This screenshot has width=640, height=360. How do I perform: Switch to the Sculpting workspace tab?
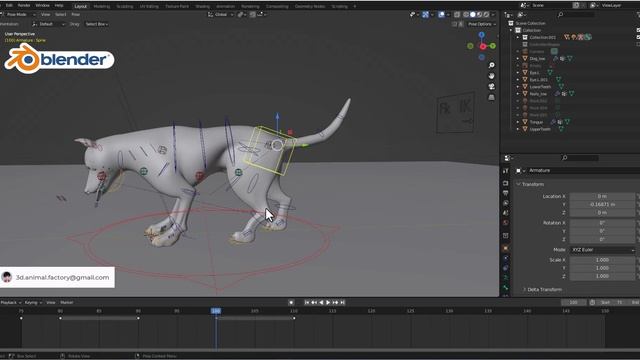124,6
